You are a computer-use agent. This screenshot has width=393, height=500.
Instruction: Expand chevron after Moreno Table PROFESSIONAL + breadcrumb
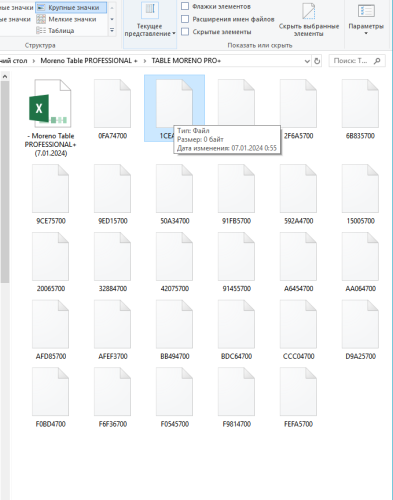pos(145,61)
